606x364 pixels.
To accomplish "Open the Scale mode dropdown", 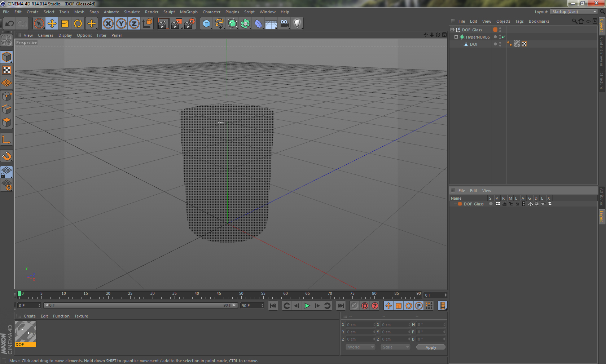I will coord(395,347).
